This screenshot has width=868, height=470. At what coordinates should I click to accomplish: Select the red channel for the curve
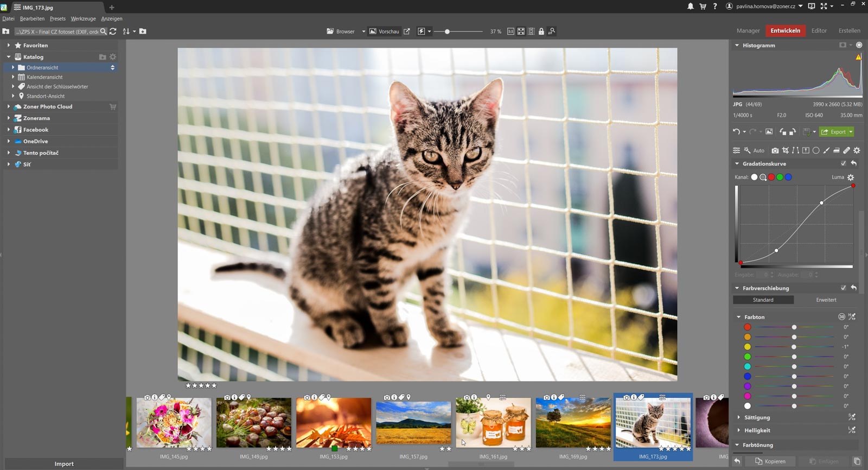point(771,177)
